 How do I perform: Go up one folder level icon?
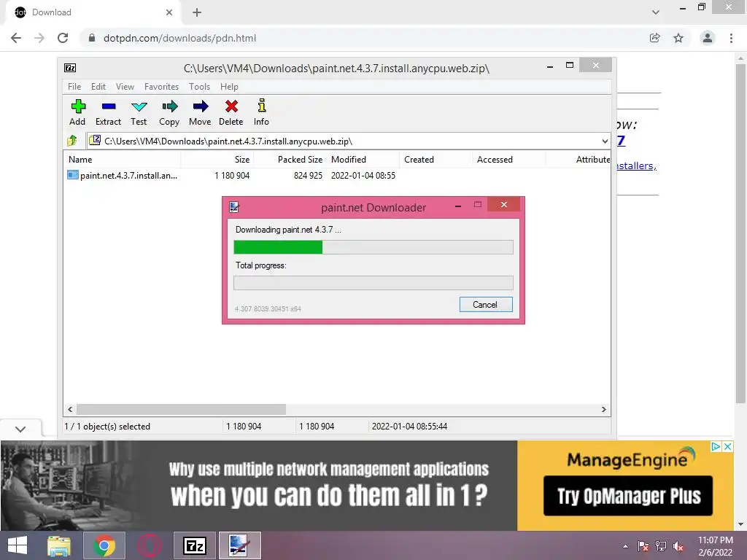tap(72, 141)
